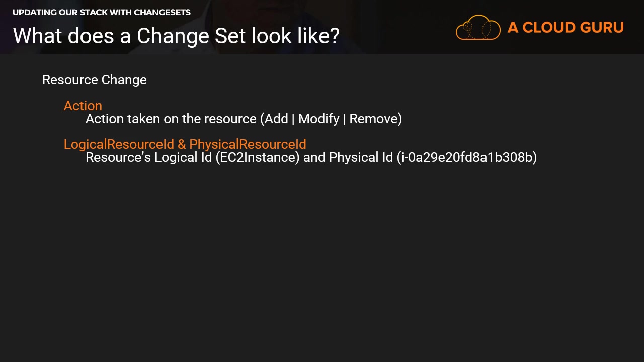This screenshot has width=644, height=362.
Task: Click the orange 'Action' label
Action: (x=83, y=106)
